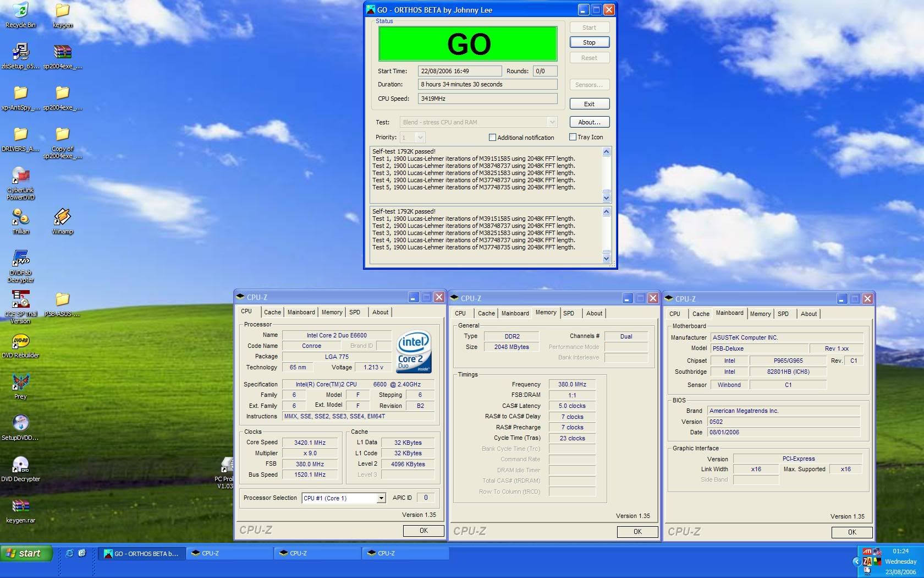
Task: Toggle the Tray Icon checkbox
Action: (x=573, y=137)
